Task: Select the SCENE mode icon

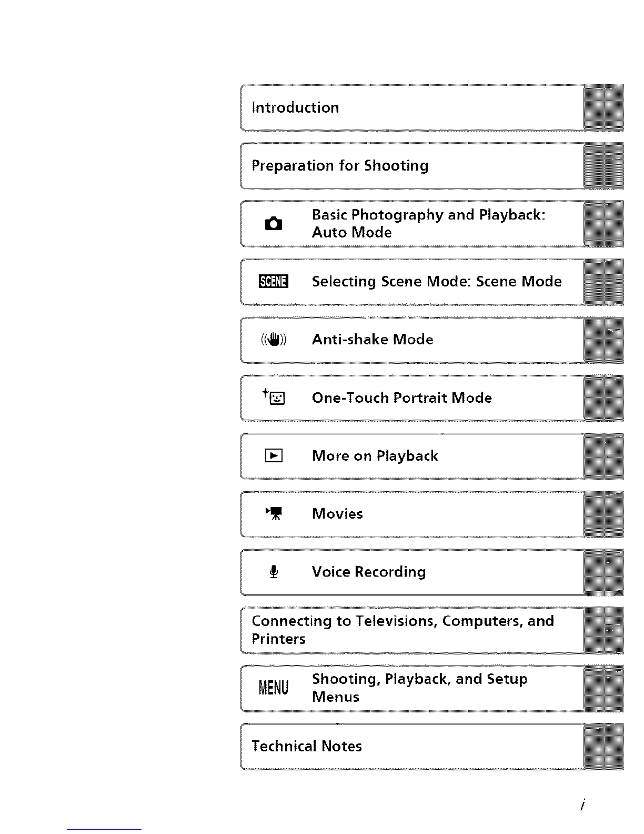Action: coord(274,282)
